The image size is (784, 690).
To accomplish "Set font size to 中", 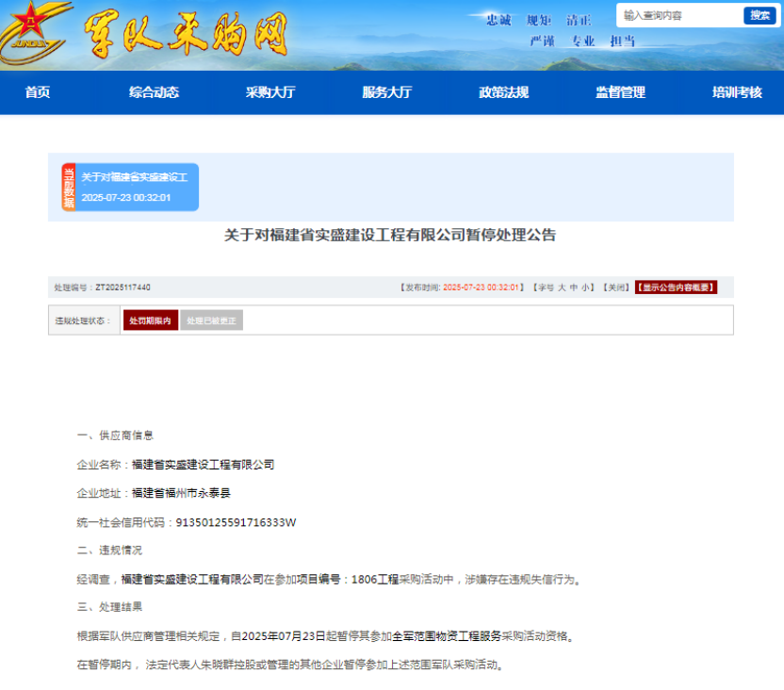I will (573, 287).
